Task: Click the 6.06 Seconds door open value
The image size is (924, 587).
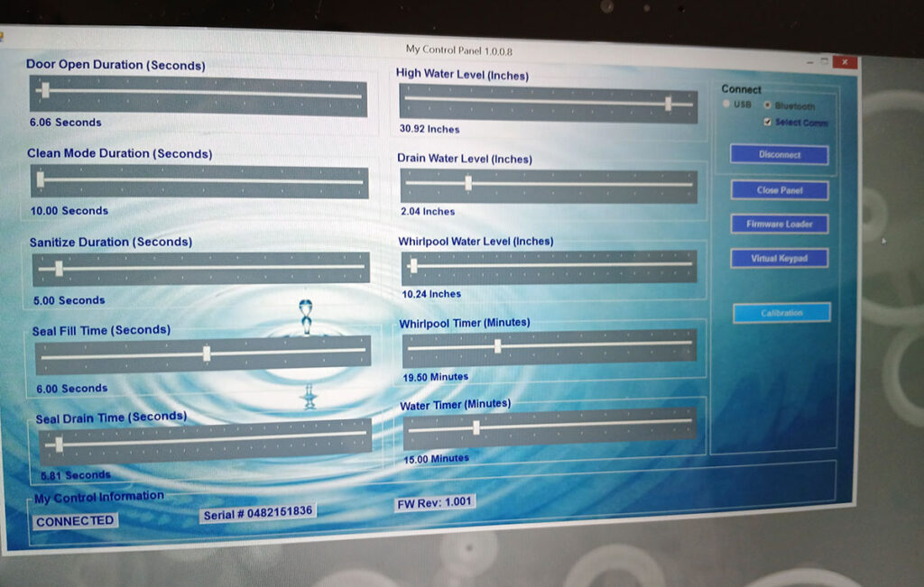Action: (65, 123)
